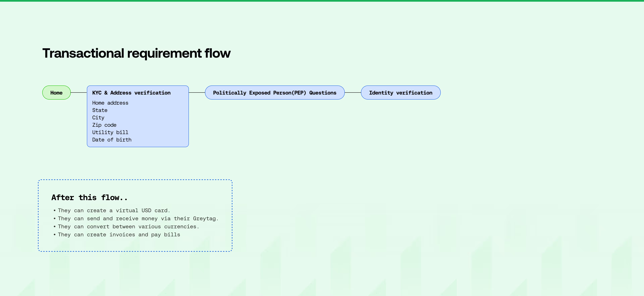The width and height of the screenshot is (644, 296).
Task: Click the 'Home address' item
Action: click(x=110, y=103)
